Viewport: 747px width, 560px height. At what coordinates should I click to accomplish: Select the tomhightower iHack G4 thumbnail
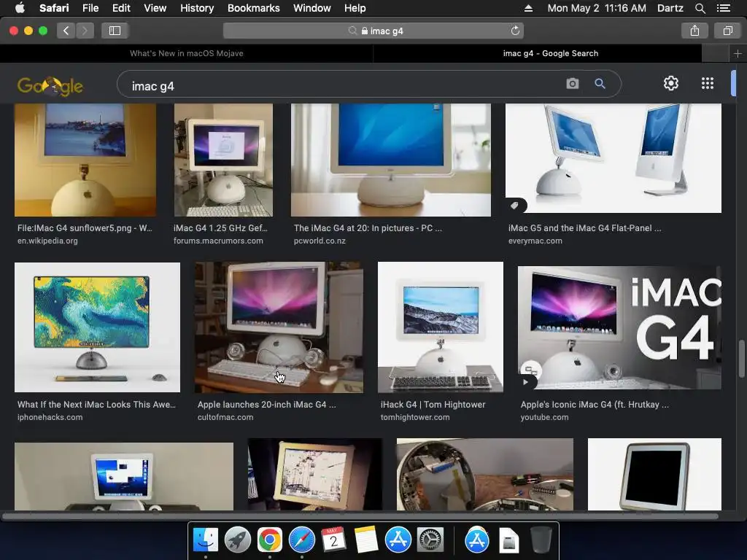(440, 327)
